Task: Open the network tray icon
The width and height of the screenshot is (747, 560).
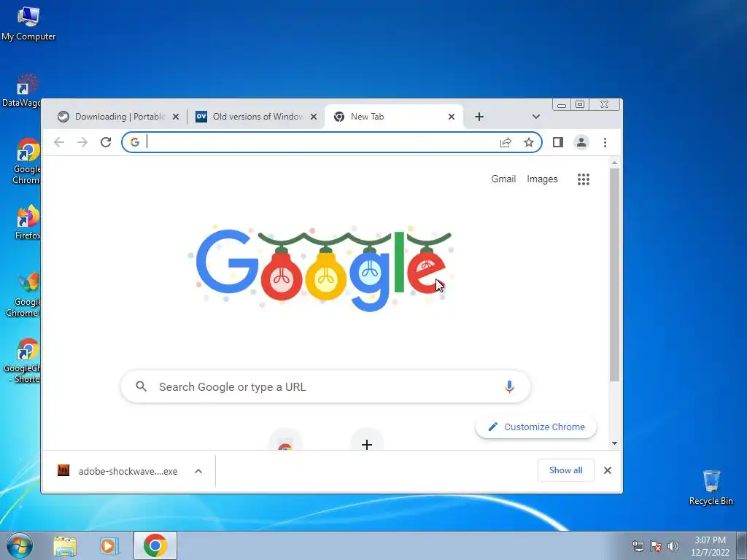Action: [x=638, y=546]
